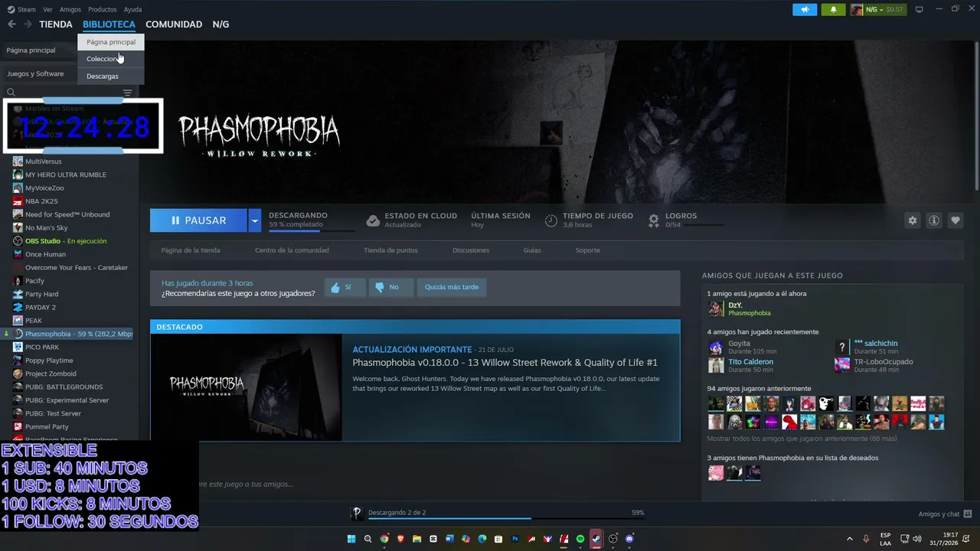Open Discord from the taskbar
The width and height of the screenshot is (980, 551).
[630, 539]
